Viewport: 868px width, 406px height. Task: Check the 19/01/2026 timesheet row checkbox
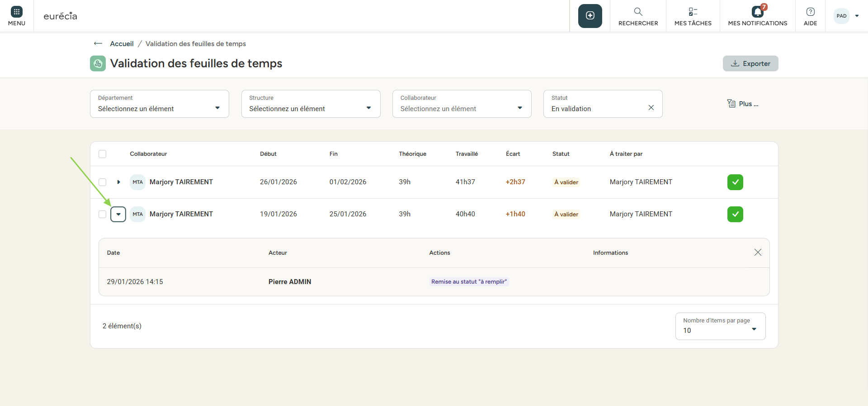coord(103,214)
